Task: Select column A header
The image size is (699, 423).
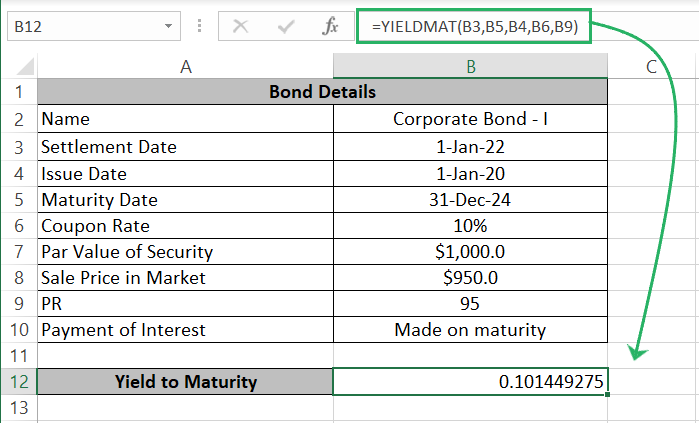Action: pyautogui.click(x=185, y=67)
